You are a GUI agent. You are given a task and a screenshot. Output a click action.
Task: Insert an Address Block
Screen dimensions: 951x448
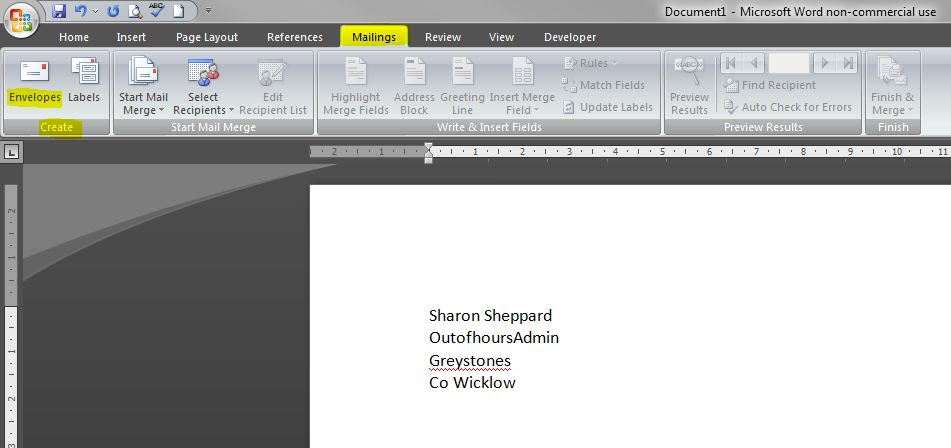414,85
